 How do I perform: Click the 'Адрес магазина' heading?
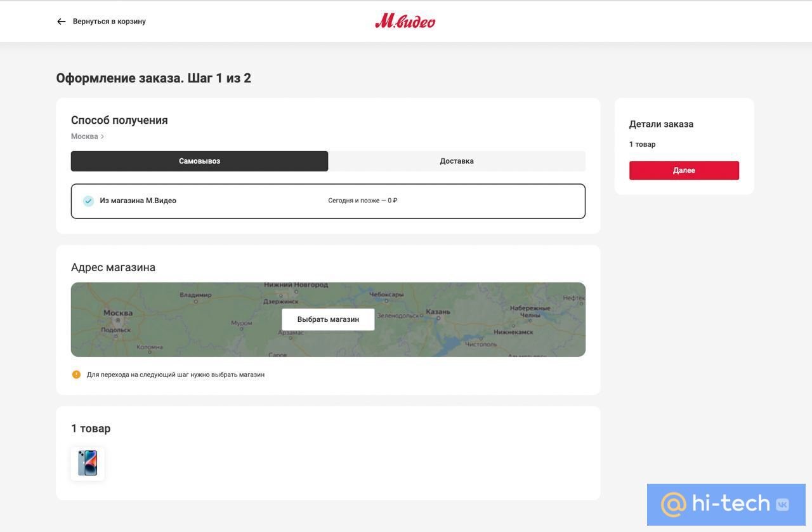(113, 267)
